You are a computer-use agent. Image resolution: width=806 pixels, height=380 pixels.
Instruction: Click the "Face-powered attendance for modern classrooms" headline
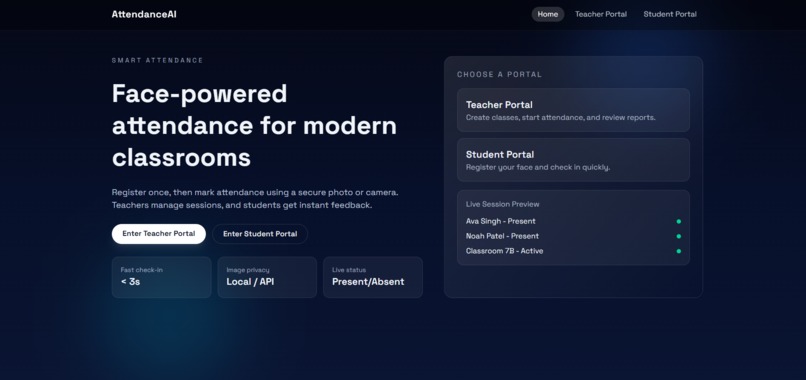click(x=254, y=125)
